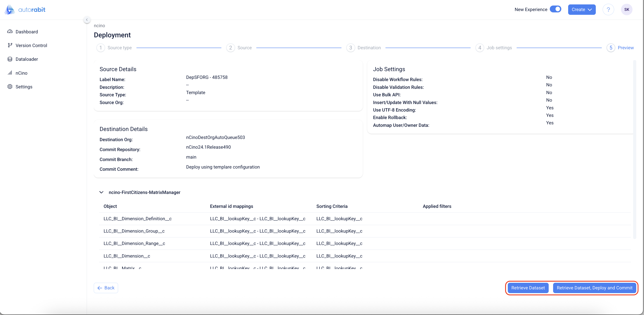Screen dimensions: 644x315
Task: Open the help question mark icon
Action: [x=608, y=9]
